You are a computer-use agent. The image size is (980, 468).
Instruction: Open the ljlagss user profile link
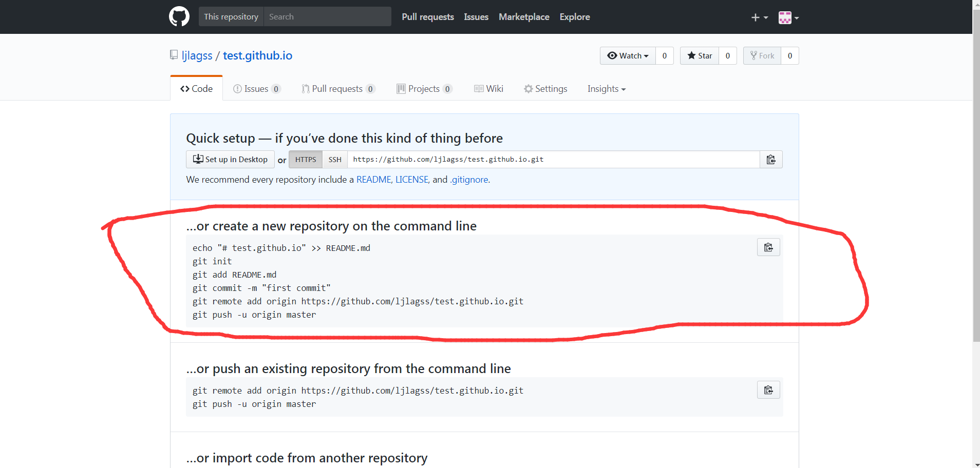(x=197, y=55)
